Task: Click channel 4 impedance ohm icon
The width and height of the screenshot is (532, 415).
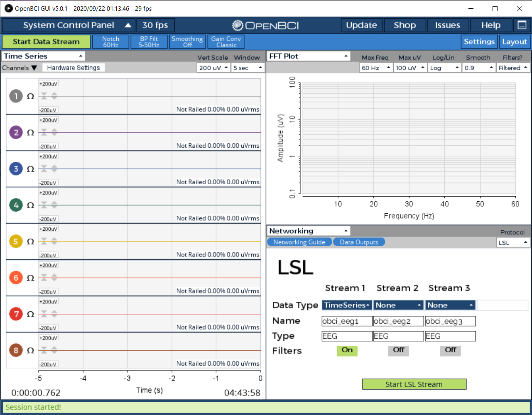Action: pos(30,205)
